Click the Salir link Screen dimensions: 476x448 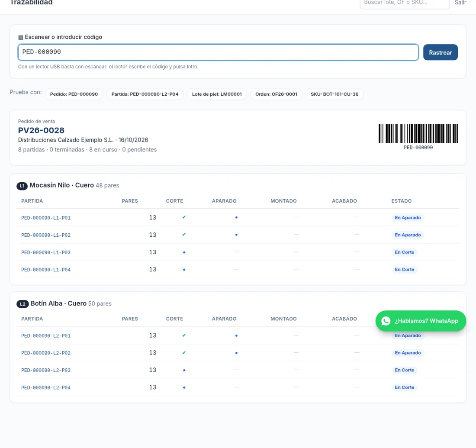(460, 3)
